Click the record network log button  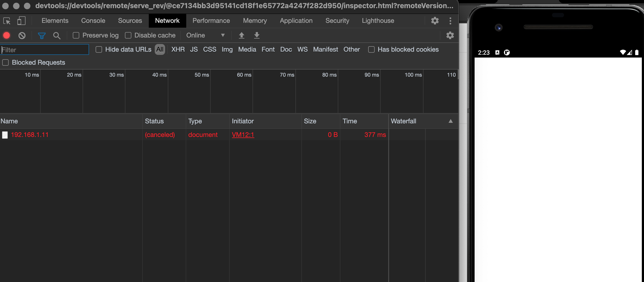(x=7, y=35)
